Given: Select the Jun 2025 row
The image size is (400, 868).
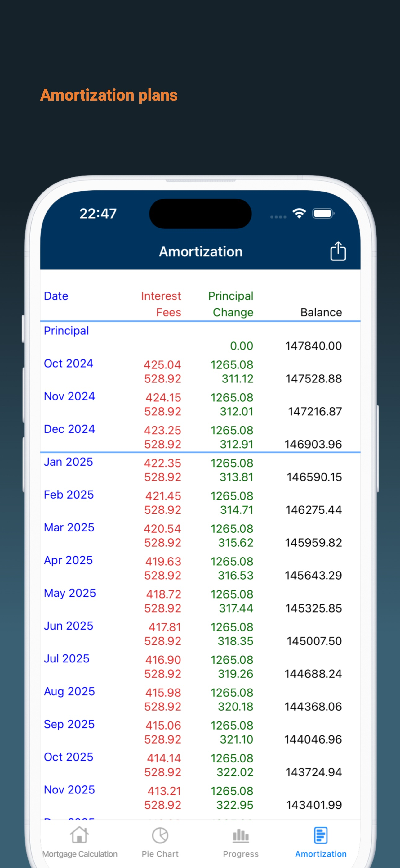Looking at the screenshot, I should (200, 634).
